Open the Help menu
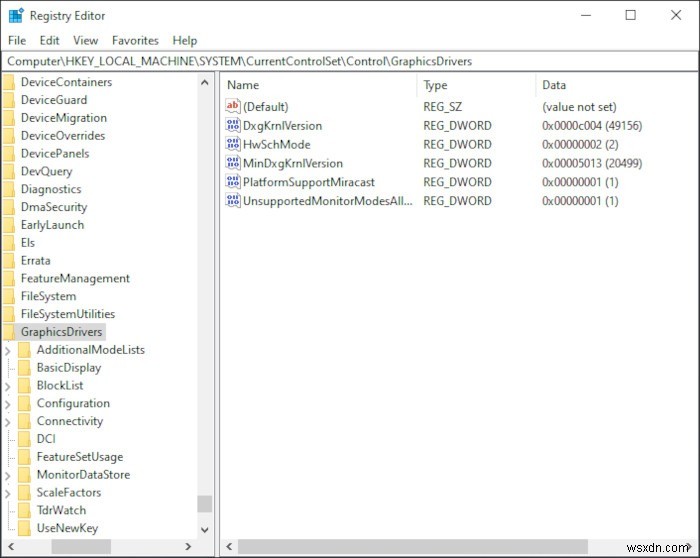 [x=185, y=41]
